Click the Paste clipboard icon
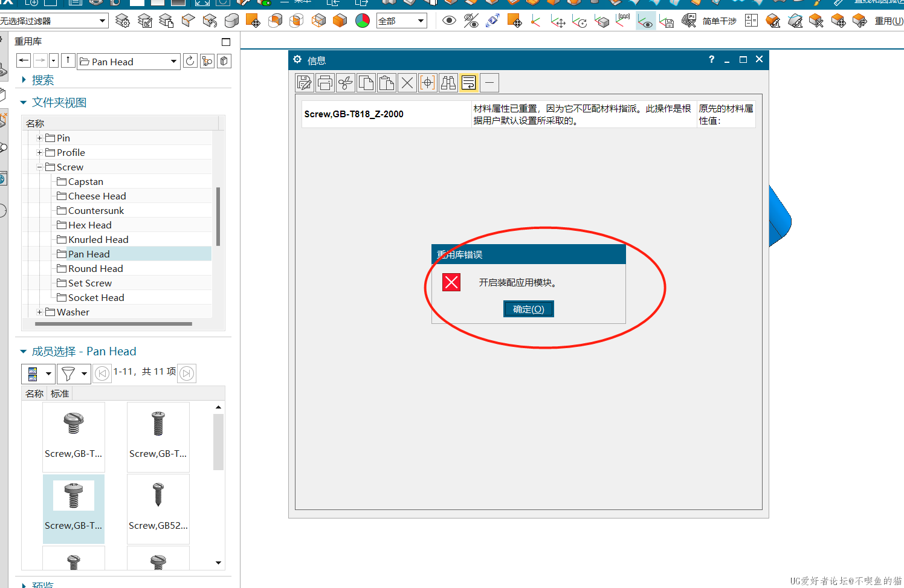The width and height of the screenshot is (904, 588). (387, 83)
